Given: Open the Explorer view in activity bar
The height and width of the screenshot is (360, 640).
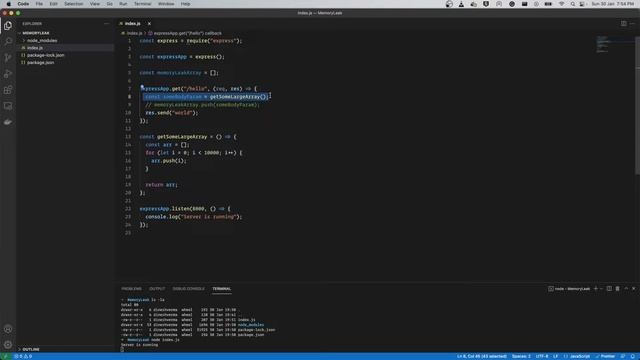Looking at the screenshot, I should (8, 26).
